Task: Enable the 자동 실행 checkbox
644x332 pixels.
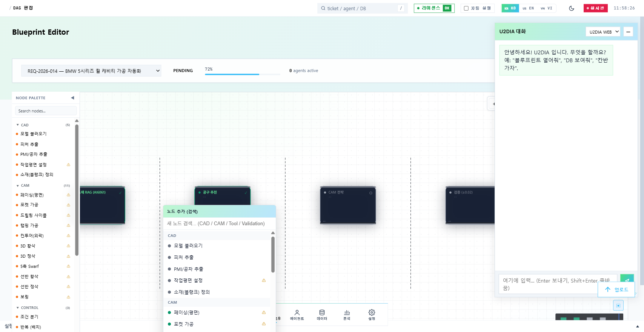Action: 466,8
